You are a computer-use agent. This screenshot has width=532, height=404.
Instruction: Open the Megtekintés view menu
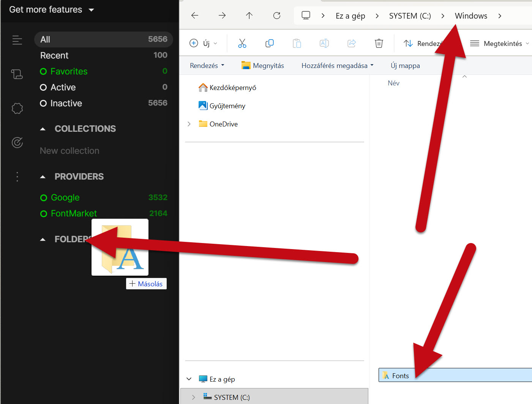[499, 44]
